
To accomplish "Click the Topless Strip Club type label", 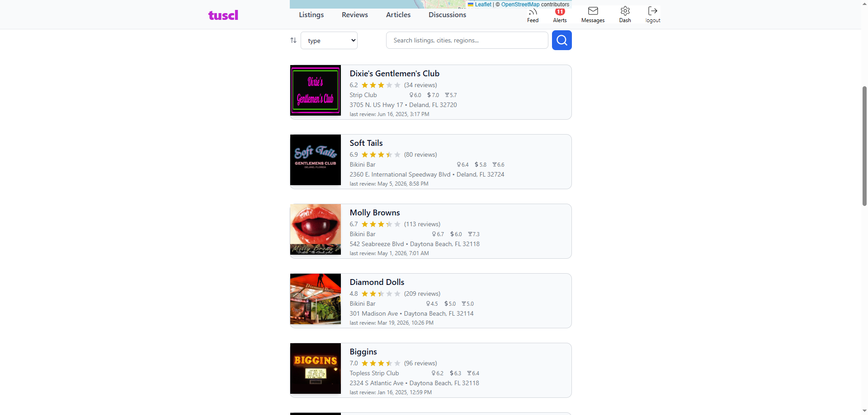I will click(x=374, y=373).
